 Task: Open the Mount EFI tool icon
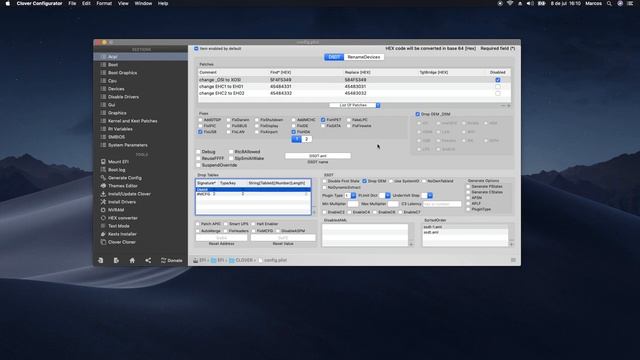point(103,162)
